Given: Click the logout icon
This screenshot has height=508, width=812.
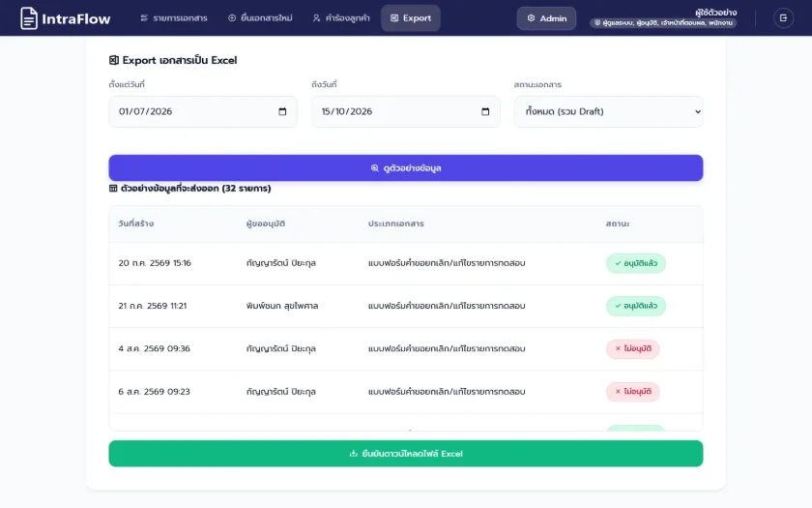Looking at the screenshot, I should click(x=783, y=18).
